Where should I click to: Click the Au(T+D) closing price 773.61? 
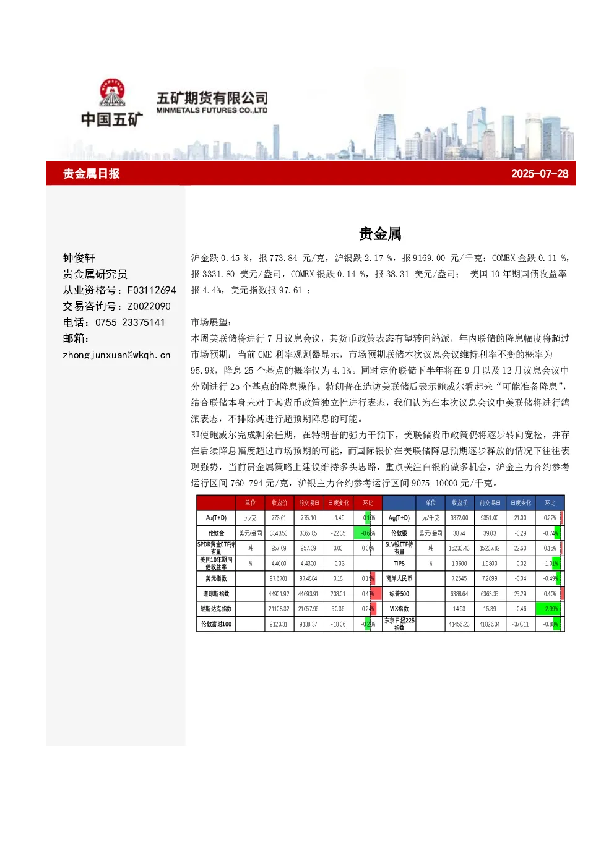(x=279, y=518)
